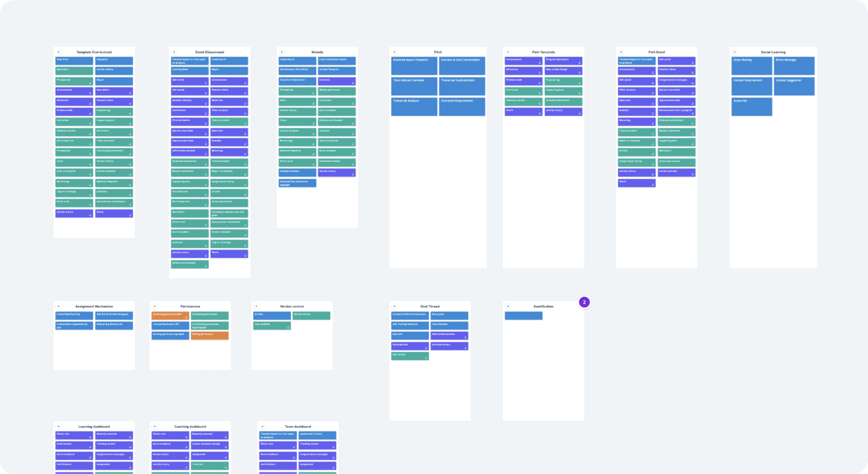
Task: Click the Deal Thread column title
Action: 430,306
